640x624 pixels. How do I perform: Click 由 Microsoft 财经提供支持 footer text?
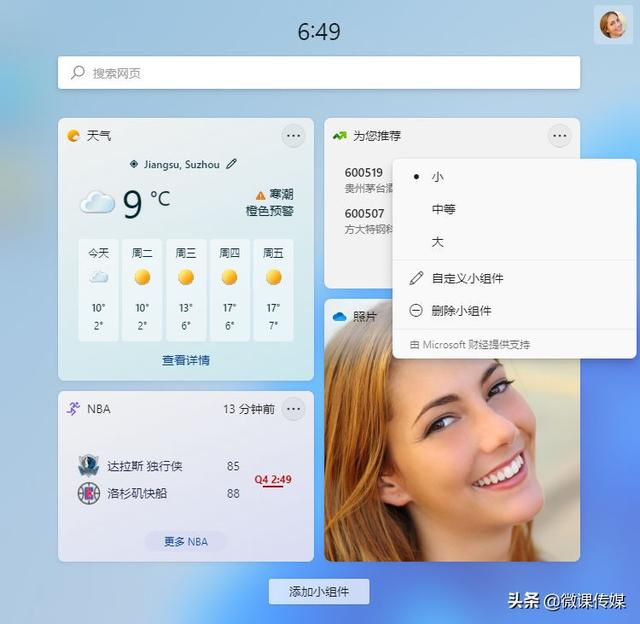(x=470, y=345)
